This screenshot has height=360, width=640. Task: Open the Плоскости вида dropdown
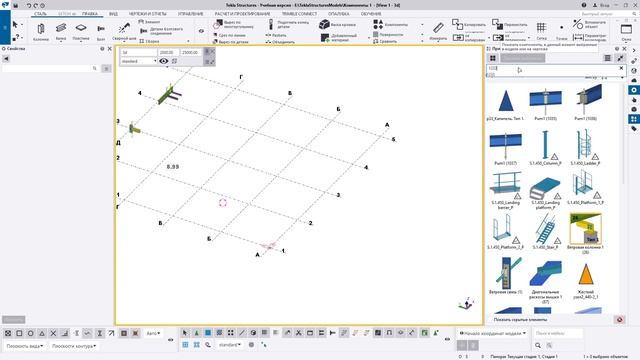[25, 346]
